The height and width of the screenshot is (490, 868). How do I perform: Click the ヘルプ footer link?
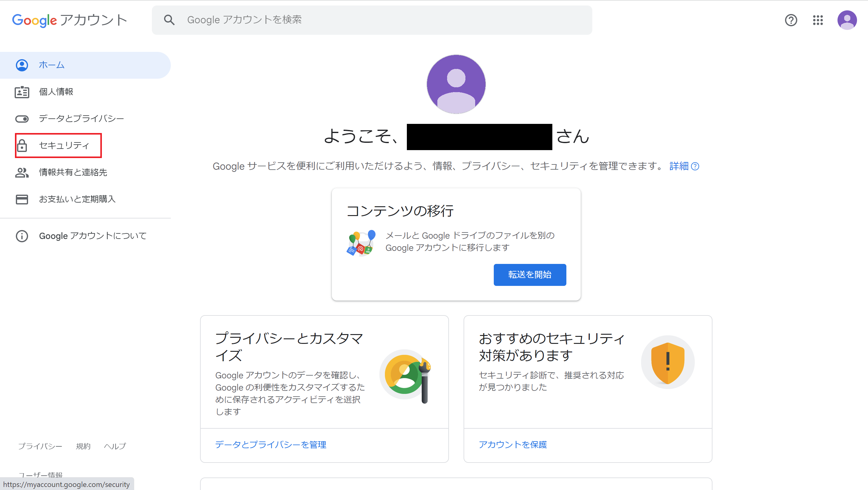pyautogui.click(x=115, y=446)
